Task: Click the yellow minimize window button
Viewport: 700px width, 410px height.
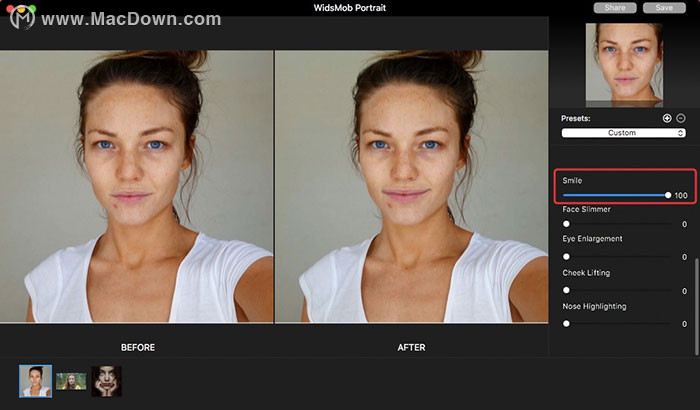Action: pyautogui.click(x=21, y=9)
